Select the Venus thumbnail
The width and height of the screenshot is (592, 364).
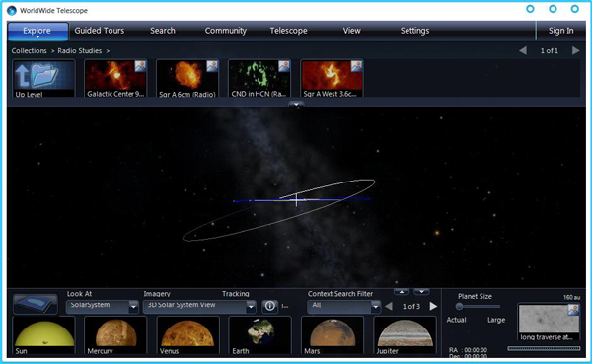click(187, 335)
